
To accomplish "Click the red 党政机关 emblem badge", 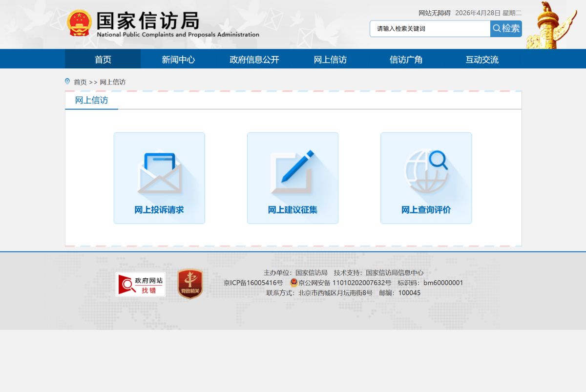I will click(189, 283).
